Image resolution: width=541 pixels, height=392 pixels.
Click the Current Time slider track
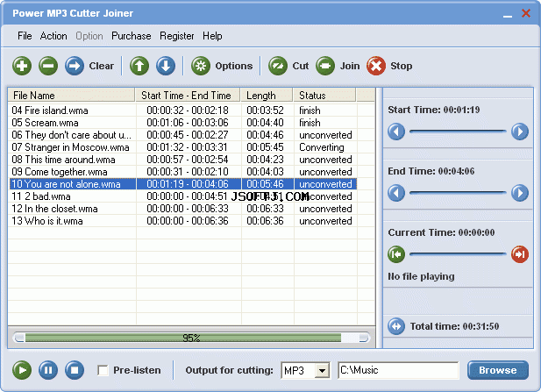[x=458, y=254]
